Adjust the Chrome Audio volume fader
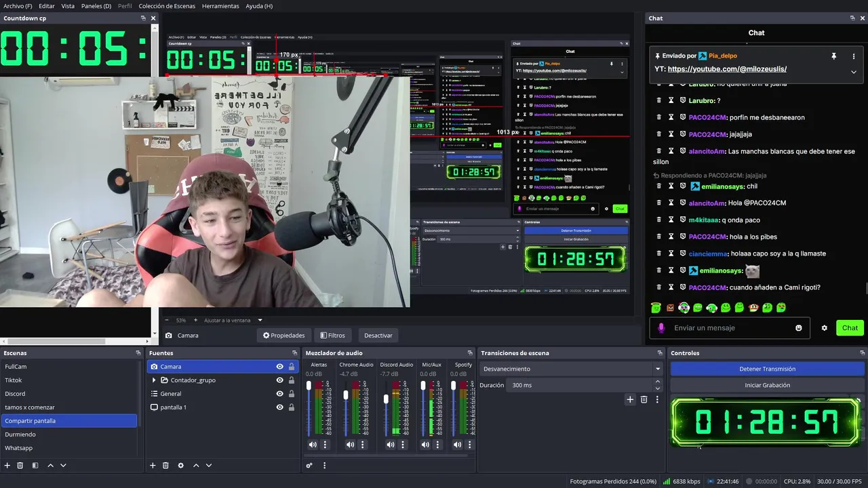Viewport: 868px width, 488px height. (346, 395)
